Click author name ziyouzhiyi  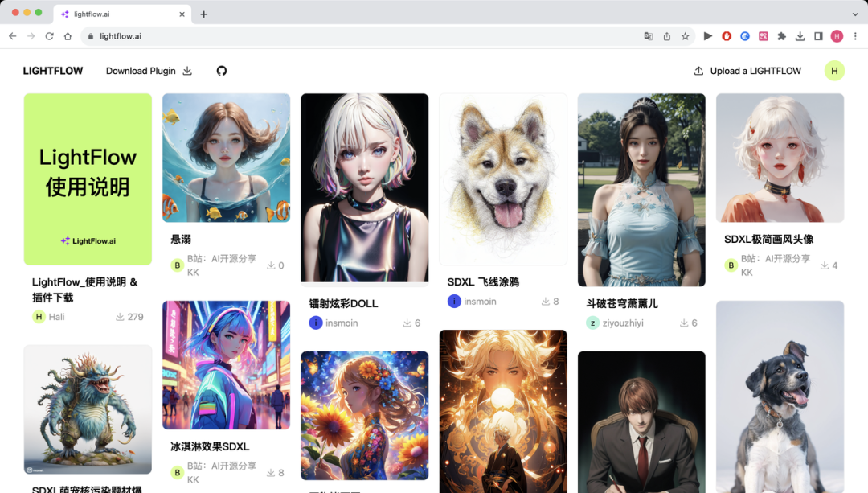(623, 323)
